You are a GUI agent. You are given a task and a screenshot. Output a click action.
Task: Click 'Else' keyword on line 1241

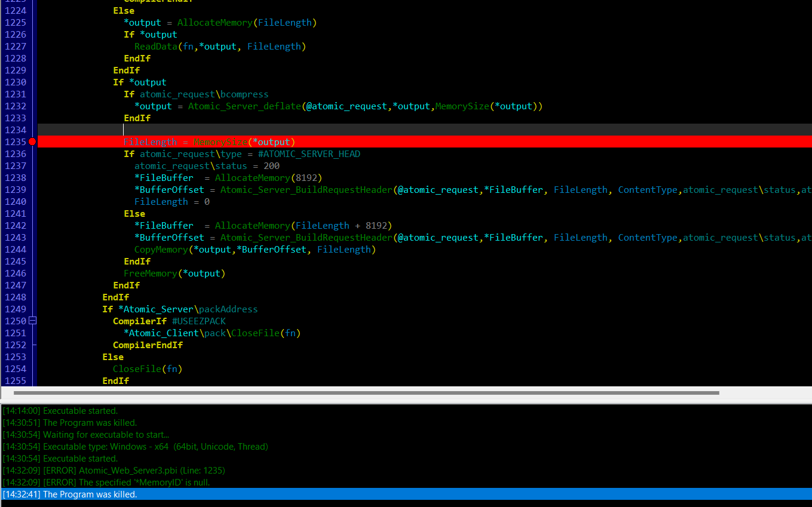[x=134, y=213]
